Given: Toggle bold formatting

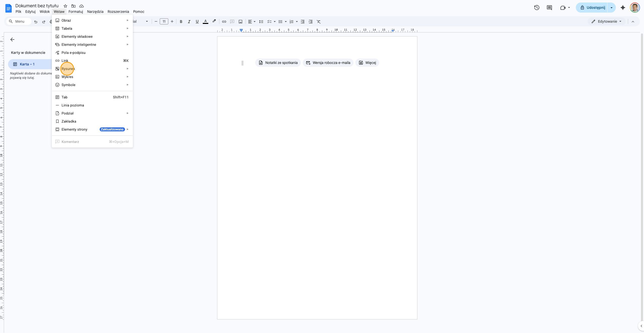Looking at the screenshot, I should tap(181, 22).
